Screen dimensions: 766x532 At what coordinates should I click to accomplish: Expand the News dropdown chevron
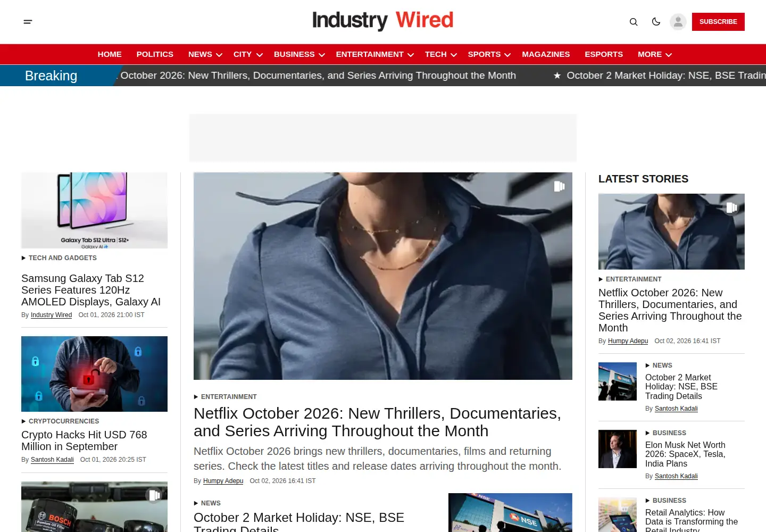219,55
